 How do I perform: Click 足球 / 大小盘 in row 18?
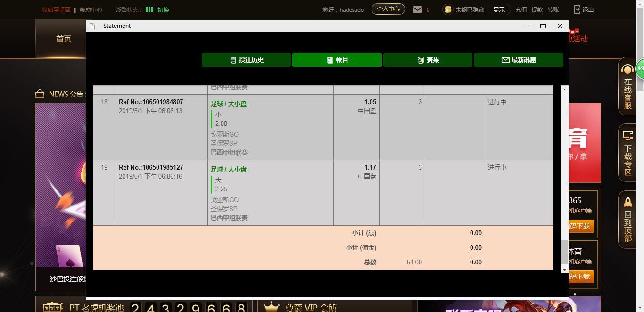click(x=229, y=104)
